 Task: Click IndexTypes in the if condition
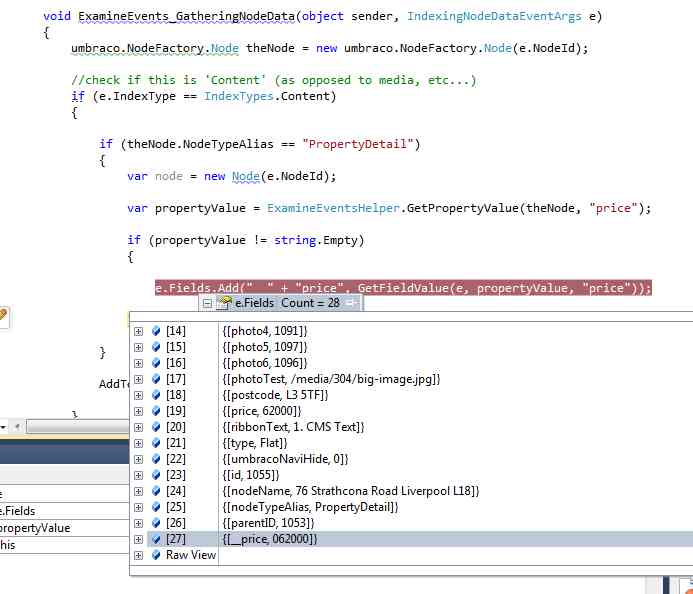click(239, 96)
